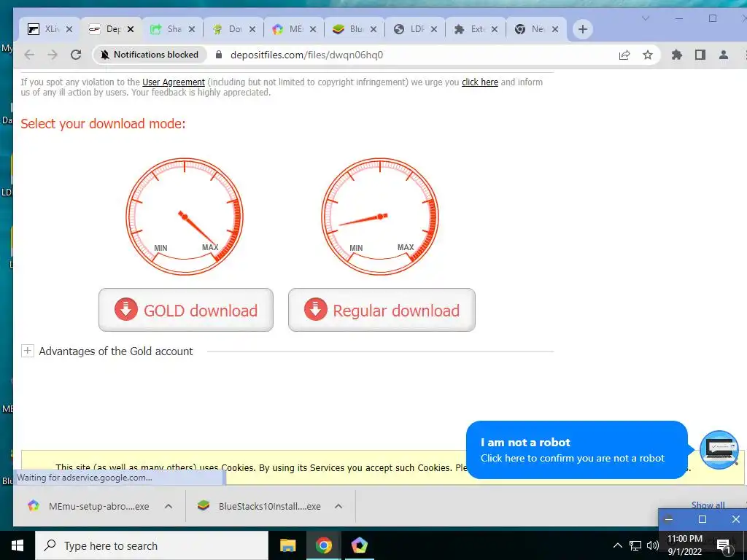Open File Explorer from taskbar
The width and height of the screenshot is (747, 560).
coord(287,545)
